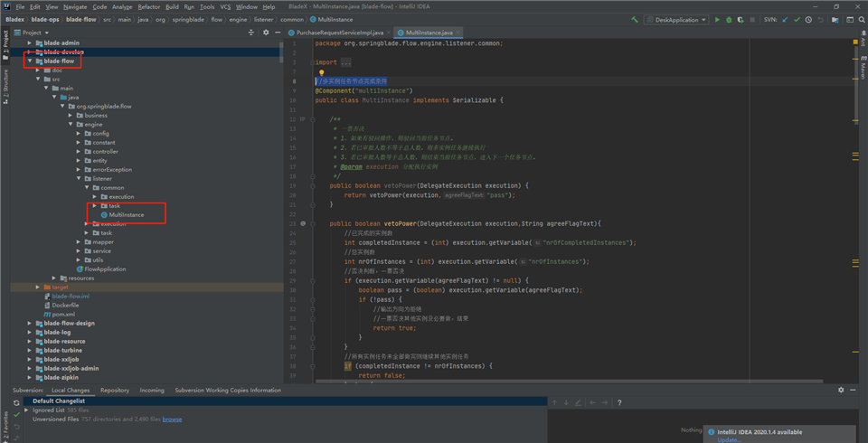This screenshot has height=443, width=868.
Task: Switch to Repository tab in Subversion
Action: pos(115,390)
